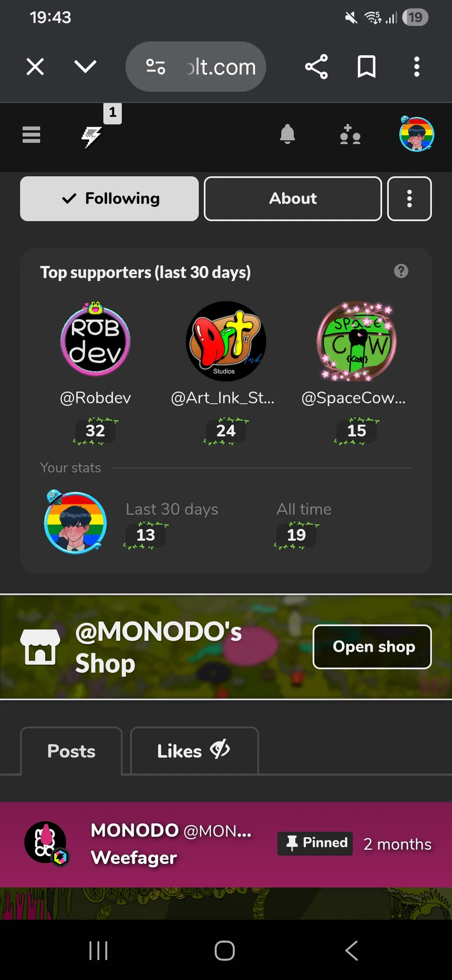Image resolution: width=452 pixels, height=980 pixels.
Task: Open MONODO avatar on pinned post
Action: pos(46,844)
